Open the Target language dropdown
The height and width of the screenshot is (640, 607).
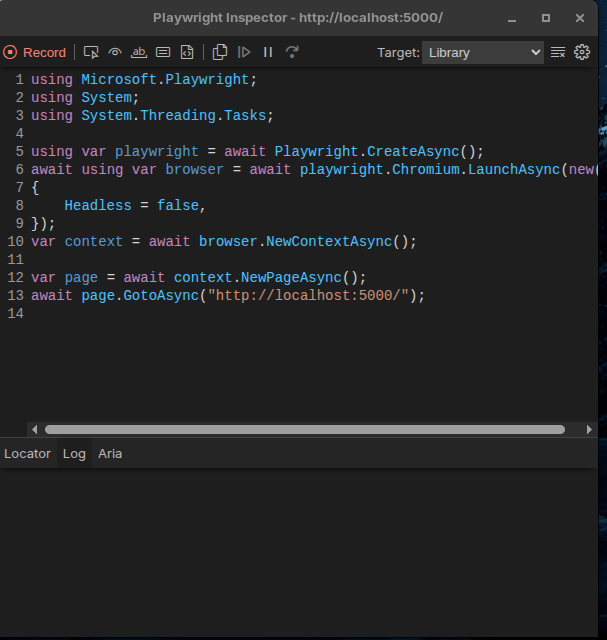pos(482,52)
